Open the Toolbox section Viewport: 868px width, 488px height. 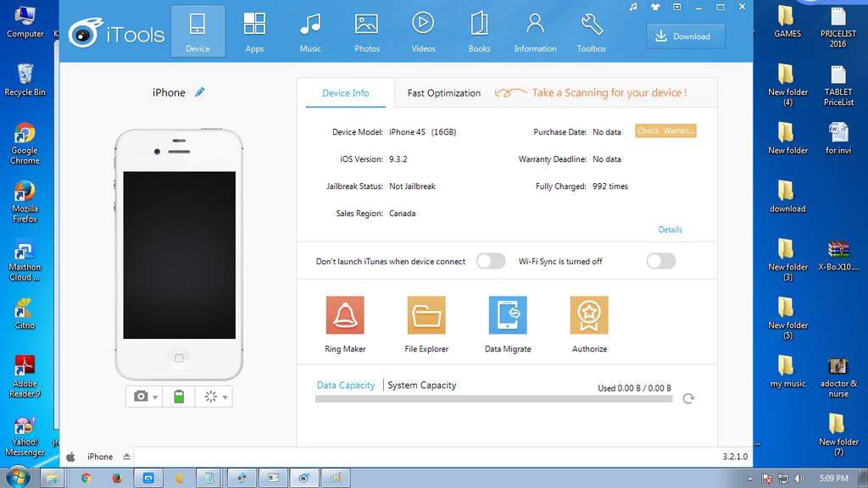[591, 31]
